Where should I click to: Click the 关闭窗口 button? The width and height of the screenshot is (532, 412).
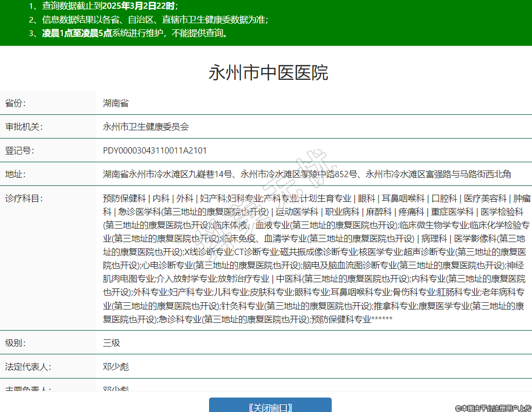(270, 407)
